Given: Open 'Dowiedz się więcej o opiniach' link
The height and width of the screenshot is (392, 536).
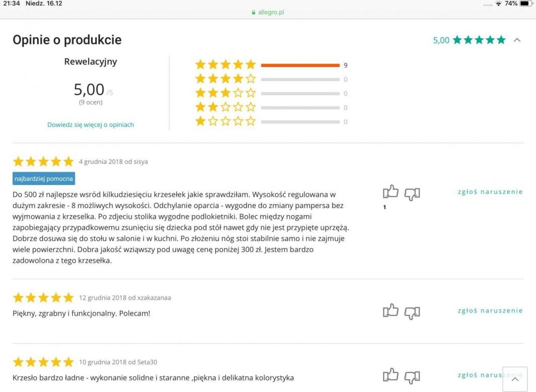Looking at the screenshot, I should 91,124.
